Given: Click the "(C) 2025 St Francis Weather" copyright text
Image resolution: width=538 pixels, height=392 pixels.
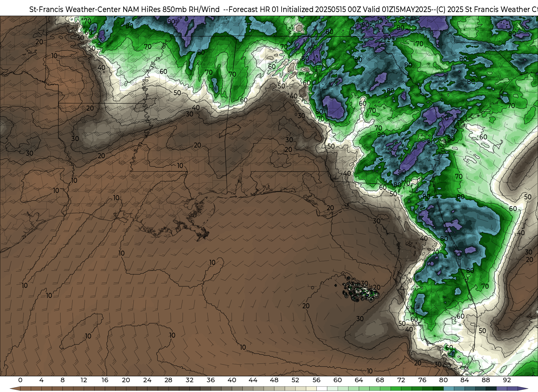Looking at the screenshot, I should coord(483,10).
